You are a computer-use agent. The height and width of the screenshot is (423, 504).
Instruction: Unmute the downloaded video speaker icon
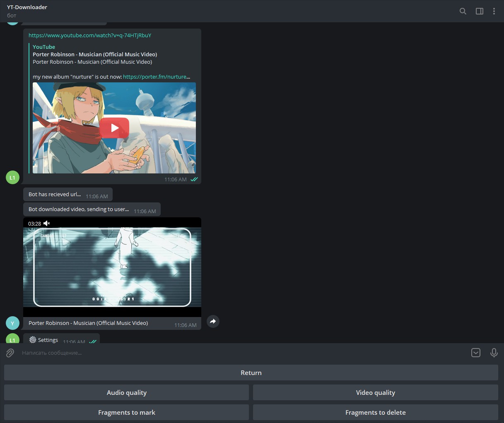tap(46, 224)
